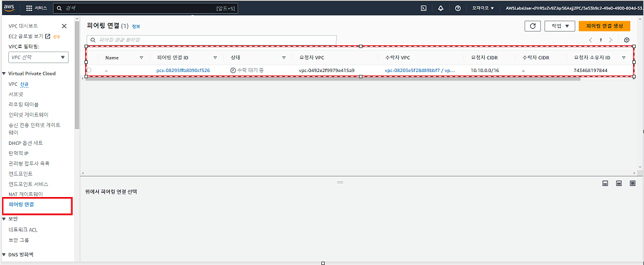This screenshot has width=644, height=265.
Task: Go to previous page of results
Action: [x=590, y=40]
